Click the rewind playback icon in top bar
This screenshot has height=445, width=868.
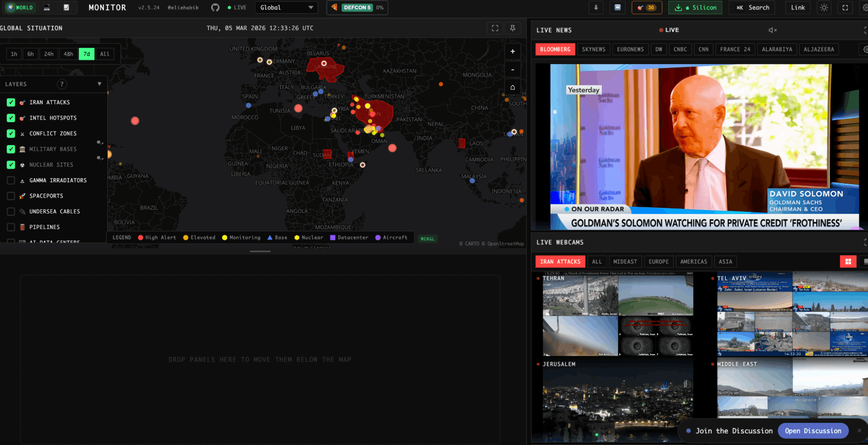[617, 7]
